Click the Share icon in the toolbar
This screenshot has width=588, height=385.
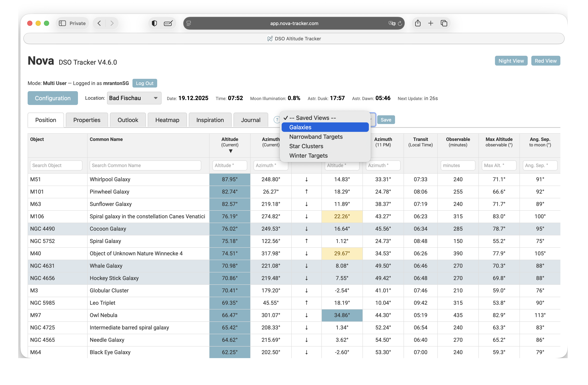coord(418,23)
